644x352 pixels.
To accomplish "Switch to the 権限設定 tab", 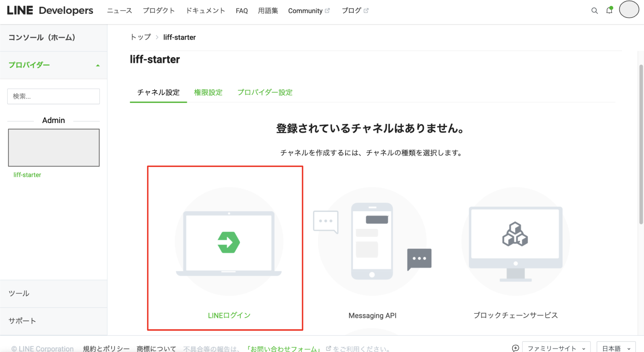I will click(x=208, y=92).
